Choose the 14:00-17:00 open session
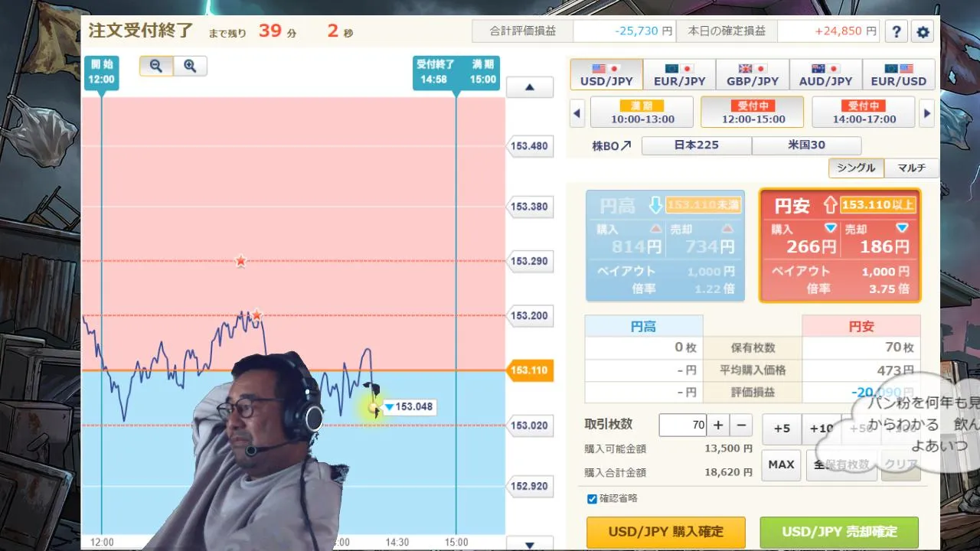 [x=864, y=112]
